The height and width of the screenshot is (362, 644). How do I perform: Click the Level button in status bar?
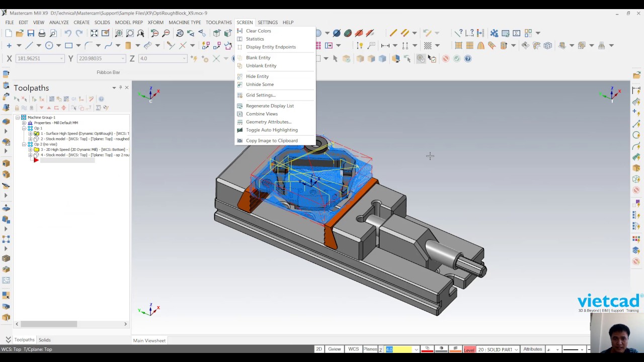pyautogui.click(x=469, y=349)
